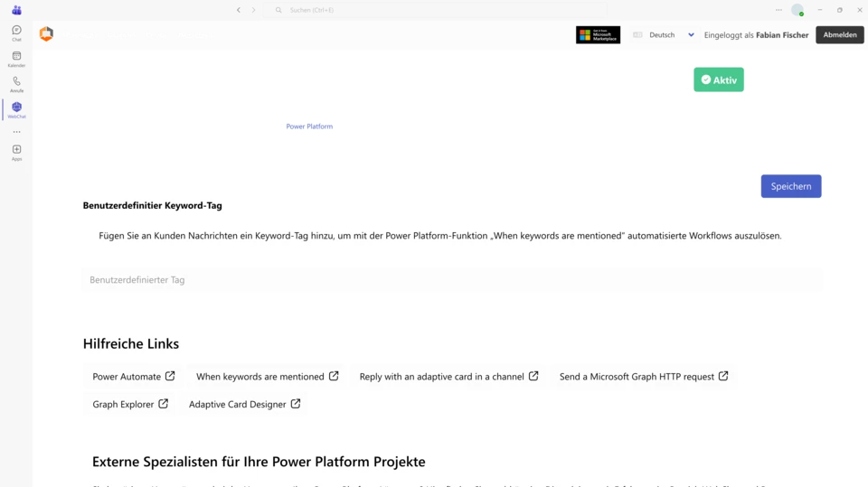This screenshot has height=487, width=868.
Task: Open the profile avatar with status
Action: tap(797, 10)
